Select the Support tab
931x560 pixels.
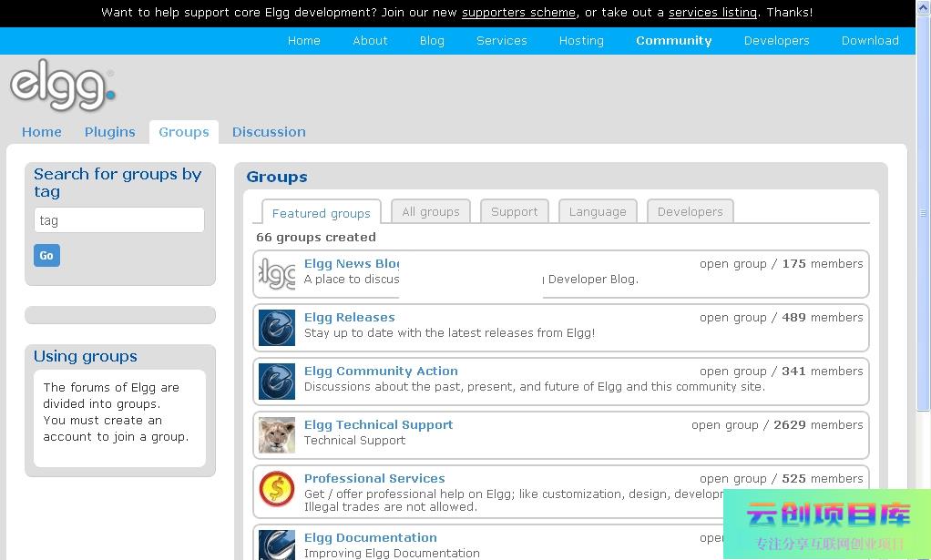[514, 211]
